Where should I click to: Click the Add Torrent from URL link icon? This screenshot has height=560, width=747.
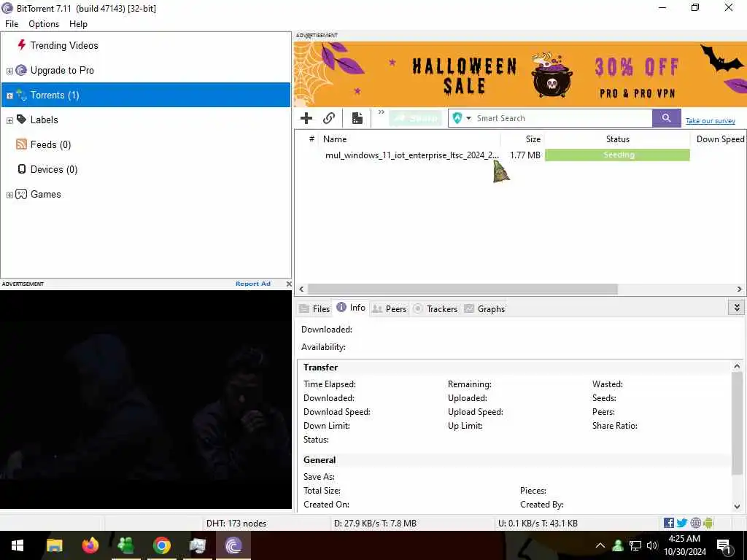pos(329,118)
